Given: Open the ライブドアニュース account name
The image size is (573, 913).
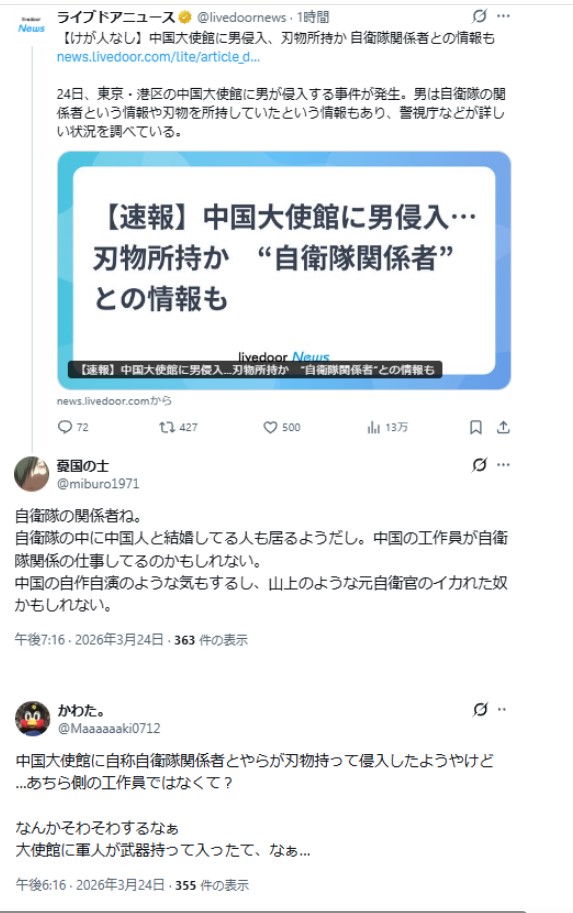Looking at the screenshot, I should [115, 17].
